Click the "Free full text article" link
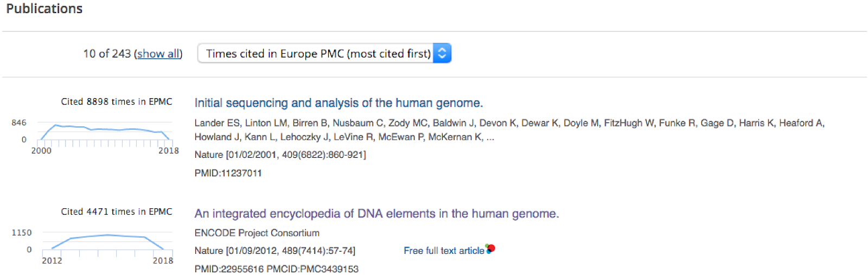This screenshot has width=868, height=275. 443,251
